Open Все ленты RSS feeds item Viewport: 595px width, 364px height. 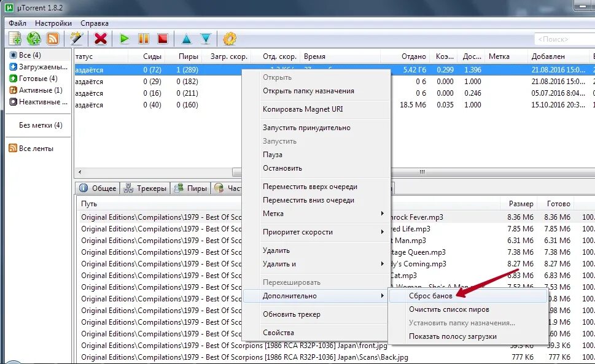(31, 149)
